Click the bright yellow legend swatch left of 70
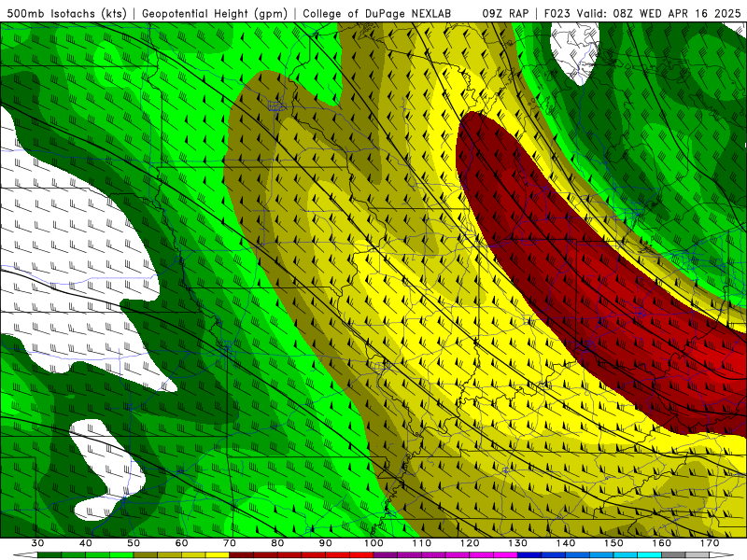This screenshot has height=560, width=747. [218, 555]
